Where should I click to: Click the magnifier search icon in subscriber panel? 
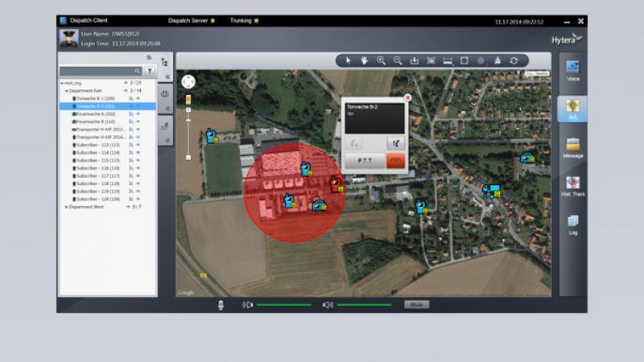(137, 72)
